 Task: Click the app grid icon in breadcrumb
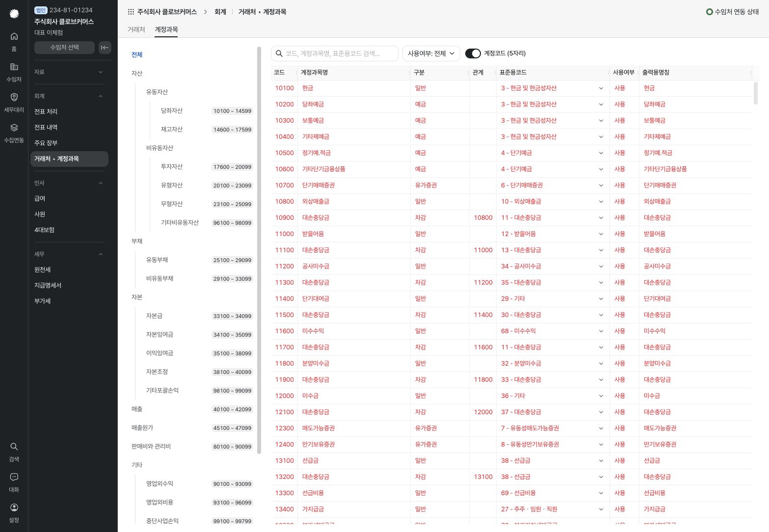click(x=131, y=12)
